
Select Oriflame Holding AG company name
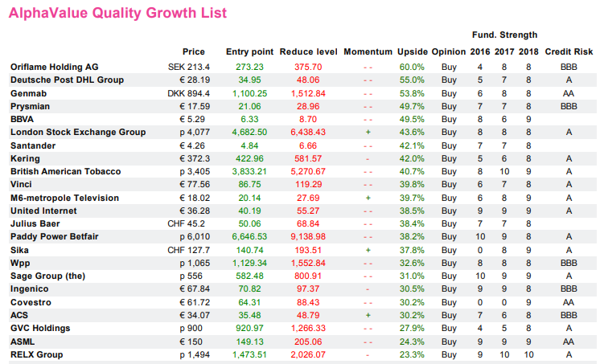tap(55, 67)
